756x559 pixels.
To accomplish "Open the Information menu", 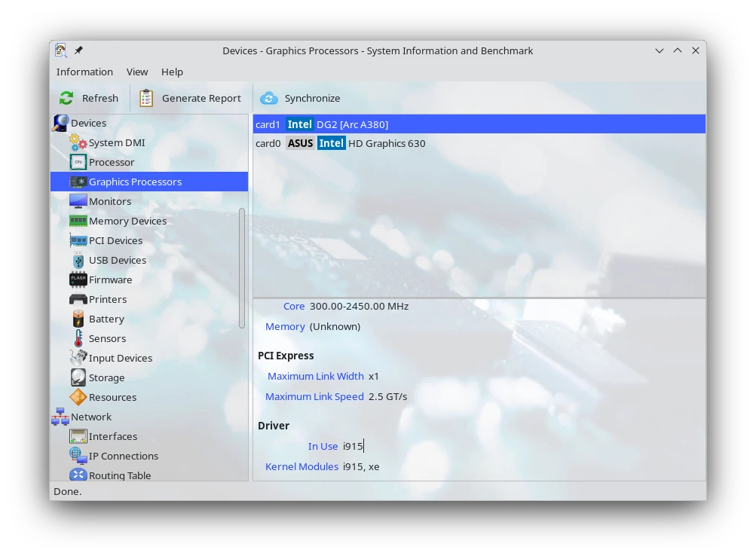I will point(84,72).
